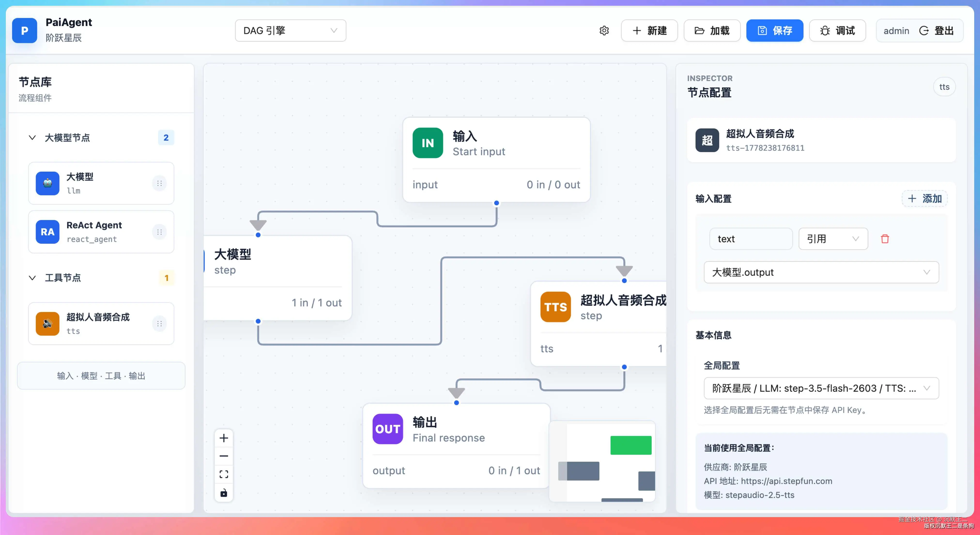This screenshot has height=535, width=980.
Task: Grab the drag handle on ReAct Agent card
Action: point(159,232)
